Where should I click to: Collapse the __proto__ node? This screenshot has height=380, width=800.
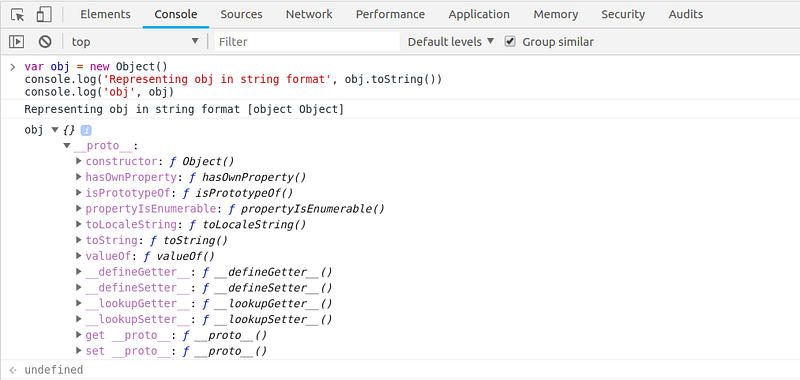click(67, 146)
